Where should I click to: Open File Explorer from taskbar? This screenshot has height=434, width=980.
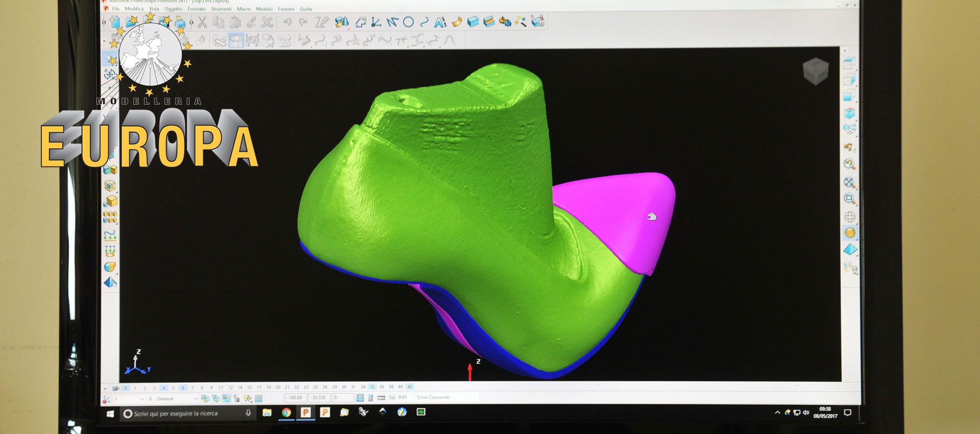(x=267, y=413)
